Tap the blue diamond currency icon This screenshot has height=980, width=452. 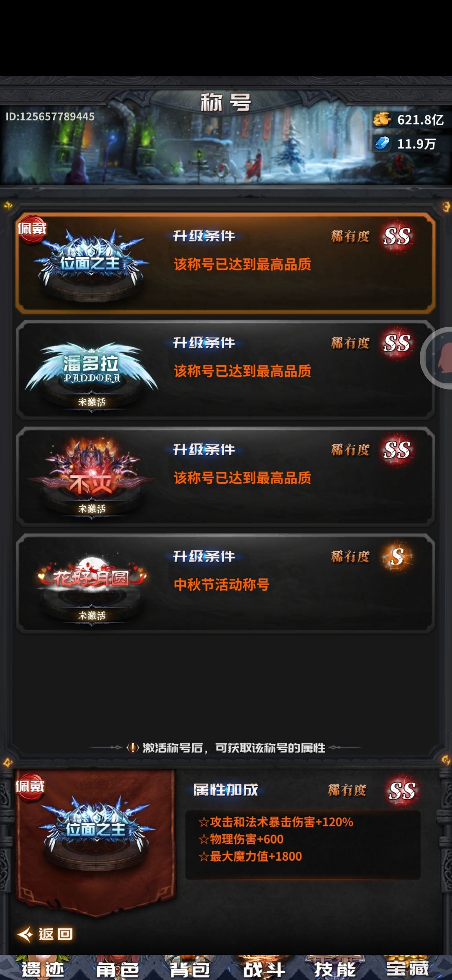(382, 144)
